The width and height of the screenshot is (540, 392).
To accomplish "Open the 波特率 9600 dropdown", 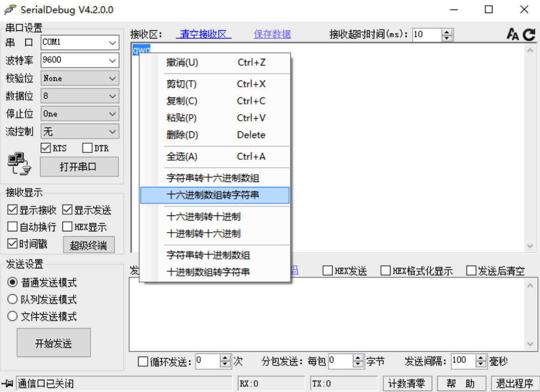I will [80, 60].
